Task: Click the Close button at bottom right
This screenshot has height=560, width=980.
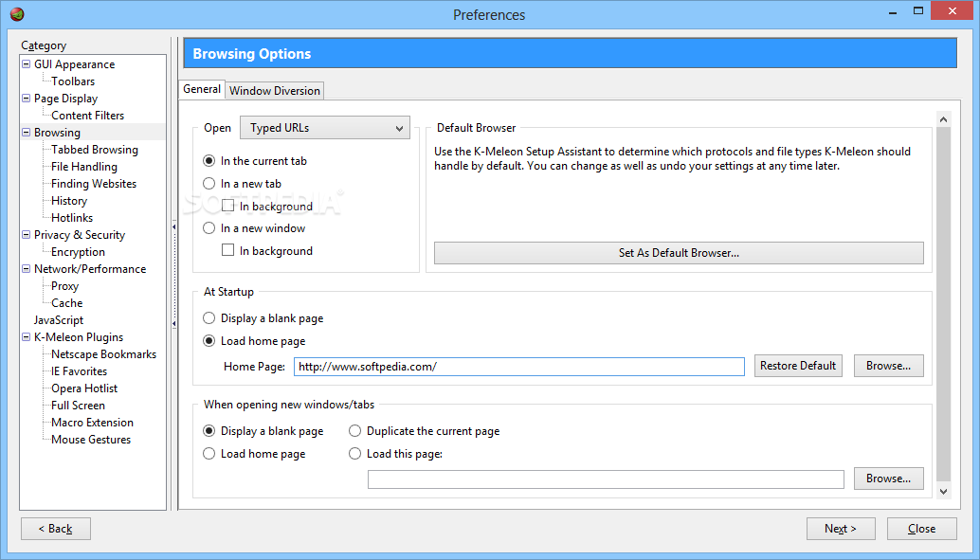Action: tap(922, 529)
